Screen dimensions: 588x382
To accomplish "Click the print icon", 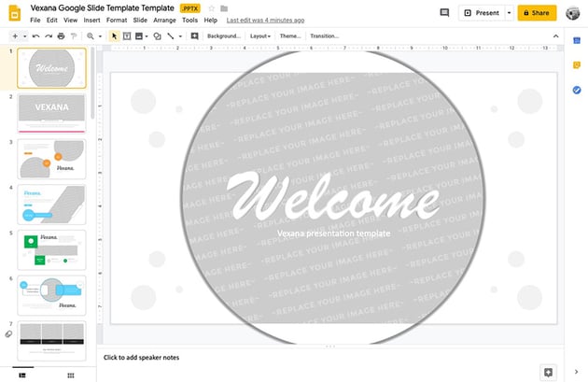I will 61,35.
